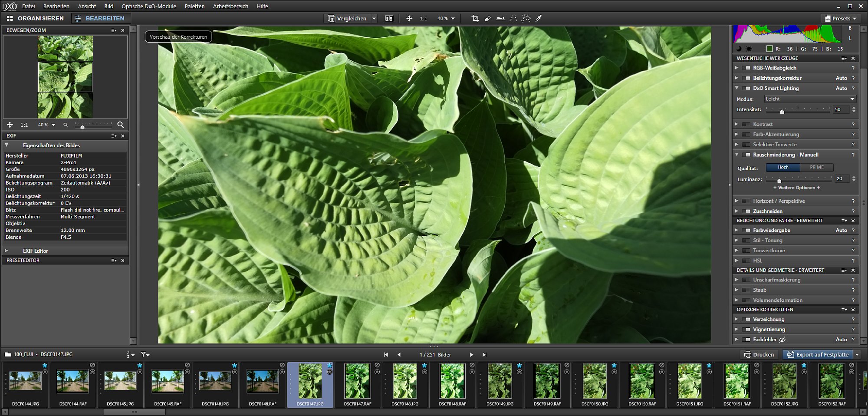868x416 pixels.
Task: Select thumbnail DSCF0148.JPG in filmstrip
Action: tap(404, 382)
